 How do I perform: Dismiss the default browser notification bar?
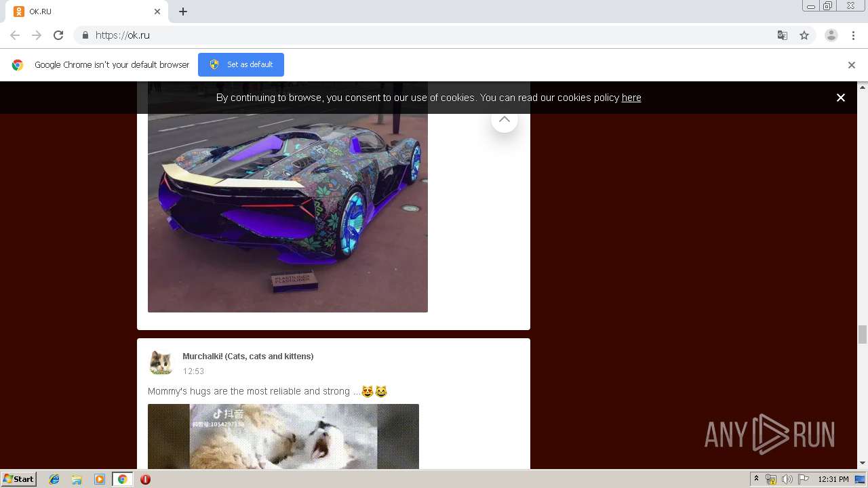(852, 65)
